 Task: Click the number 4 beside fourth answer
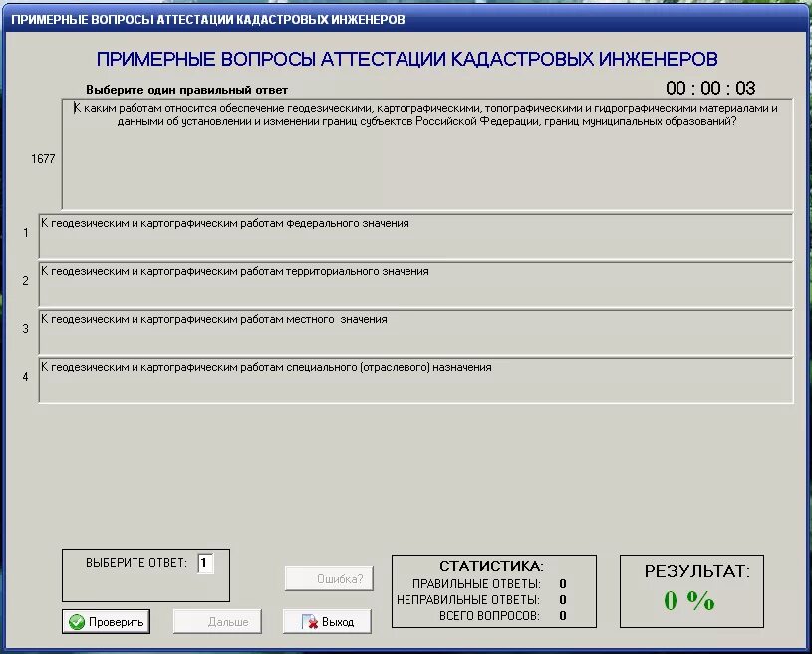click(25, 377)
